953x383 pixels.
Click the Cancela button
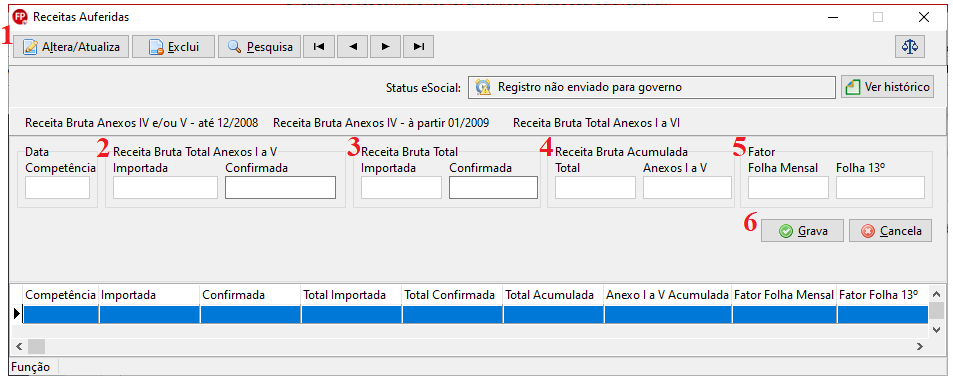[890, 231]
